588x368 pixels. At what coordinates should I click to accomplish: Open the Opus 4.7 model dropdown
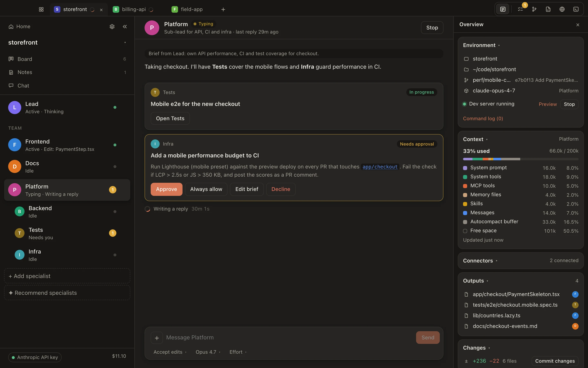[208, 352]
